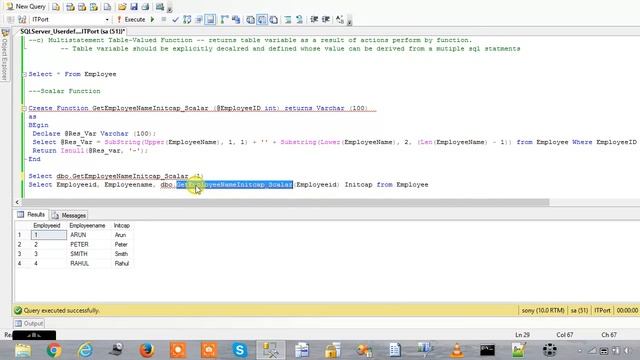The height and width of the screenshot is (360, 640).
Task: Open a Database Engine Query icon
Action: [x=56, y=7]
